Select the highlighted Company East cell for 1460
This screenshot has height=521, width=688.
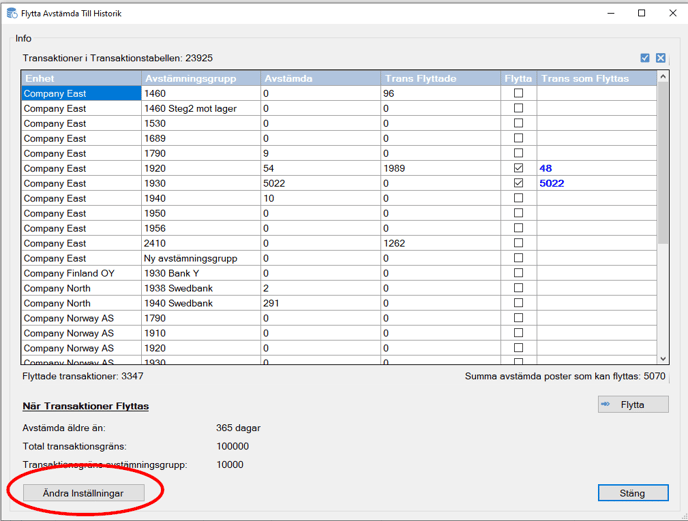[x=81, y=93]
